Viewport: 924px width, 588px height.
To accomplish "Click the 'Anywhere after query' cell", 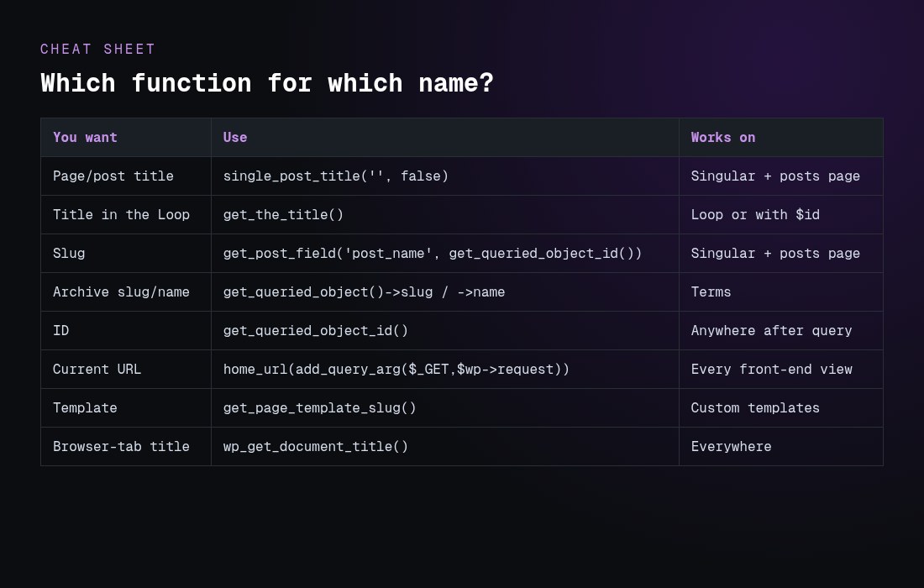I will 781,330.
